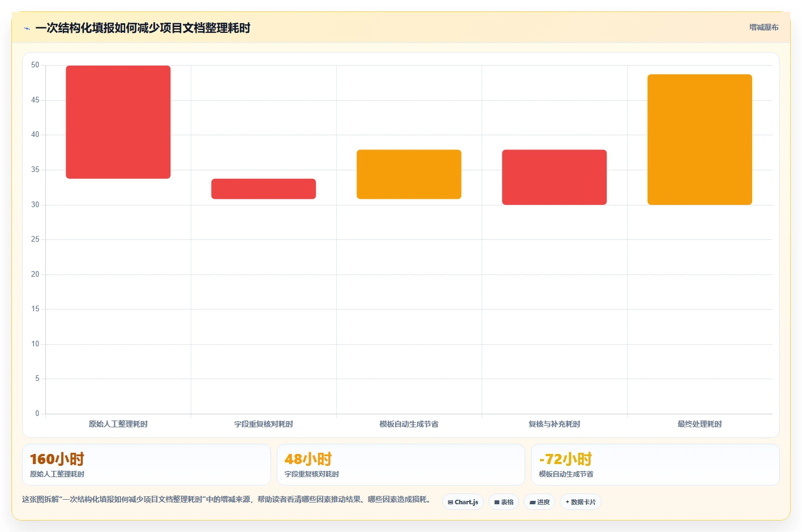The height and width of the screenshot is (532, 802).
Task: Click the 增减瀑布 label in the header
Action: (764, 27)
